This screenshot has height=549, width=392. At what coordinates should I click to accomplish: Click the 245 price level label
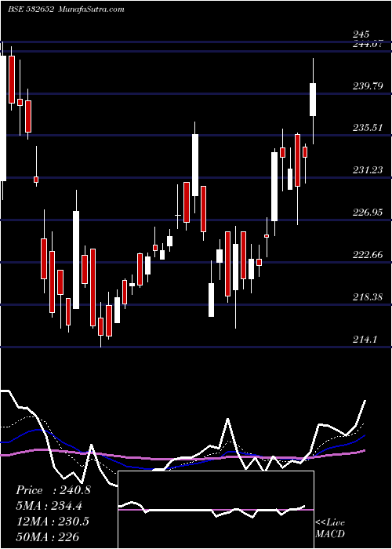tap(361, 35)
